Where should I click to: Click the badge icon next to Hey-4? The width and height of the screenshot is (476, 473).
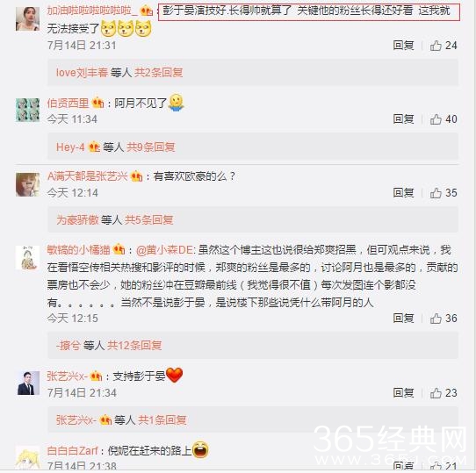point(93,147)
